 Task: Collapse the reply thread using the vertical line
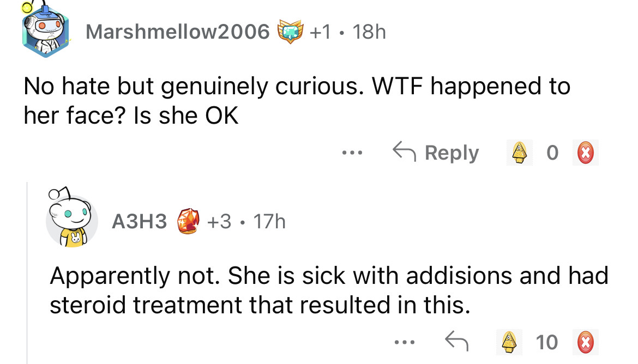tap(27, 272)
